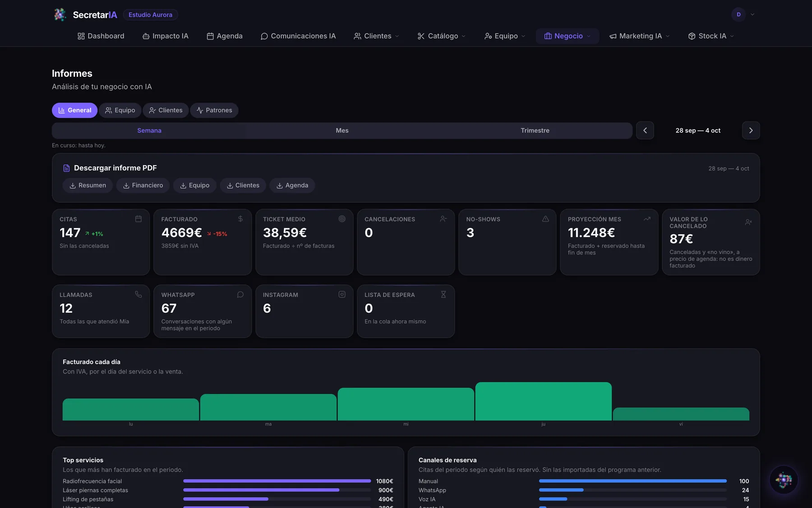Open the floating AI assistant bubble
This screenshot has width=812, height=508.
coord(784,480)
